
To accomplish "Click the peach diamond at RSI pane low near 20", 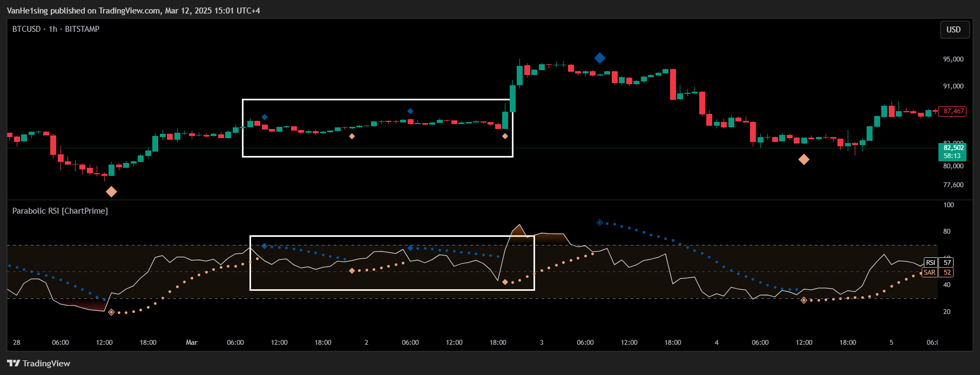I will 111,312.
